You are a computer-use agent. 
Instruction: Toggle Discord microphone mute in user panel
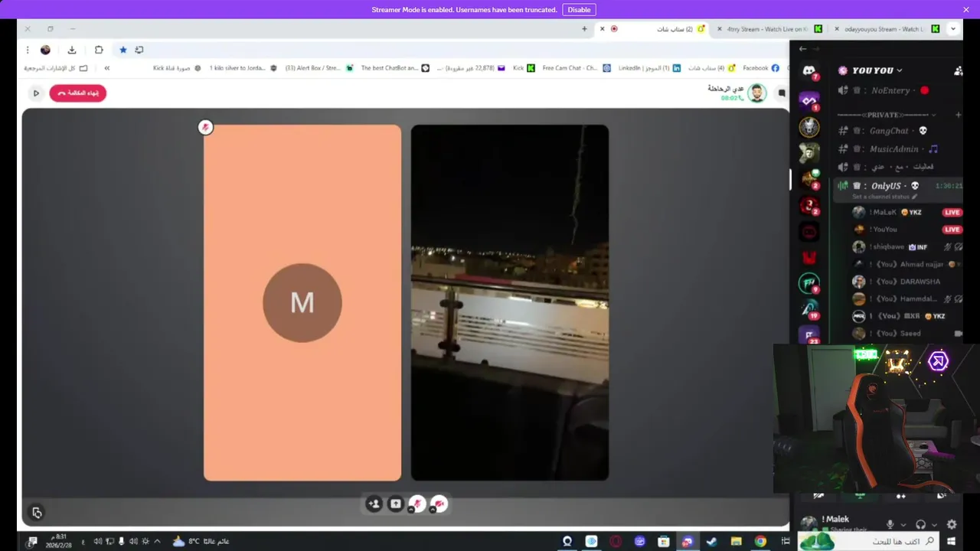890,525
